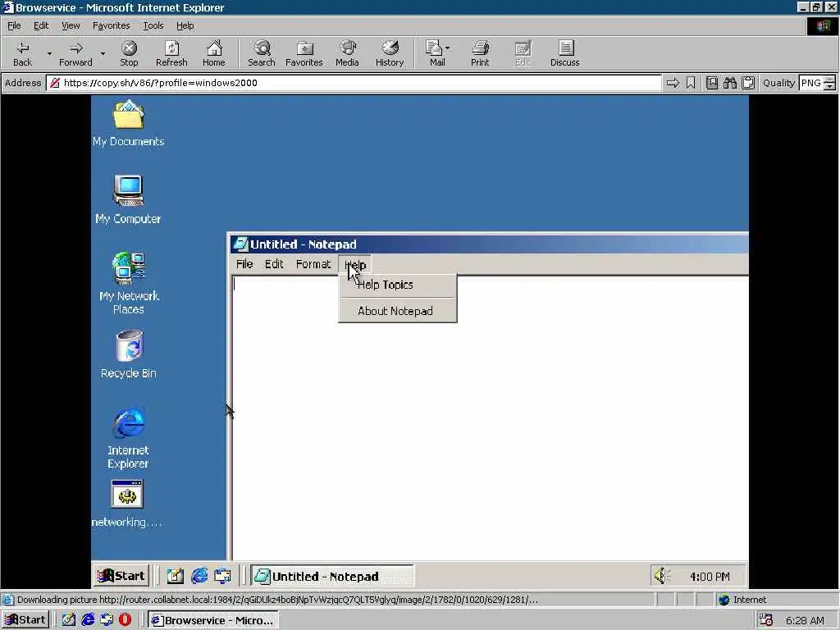Select the Recycle Bin desktop icon
The image size is (840, 630).
pyautogui.click(x=129, y=354)
